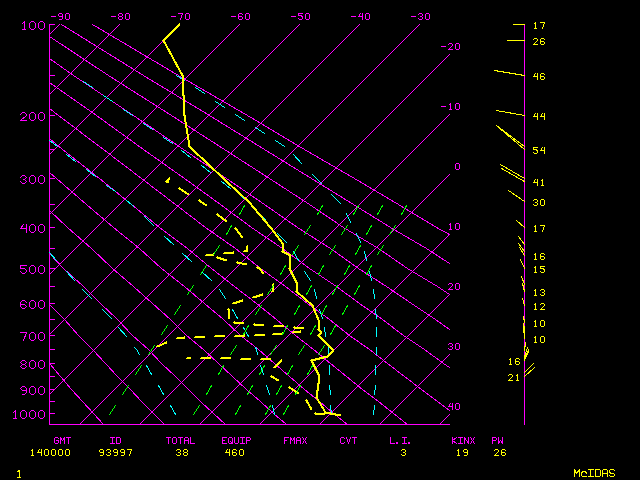Click the 100 pressure level label
Image resolution: width=640 pixels, height=480 pixels.
pos(34,25)
